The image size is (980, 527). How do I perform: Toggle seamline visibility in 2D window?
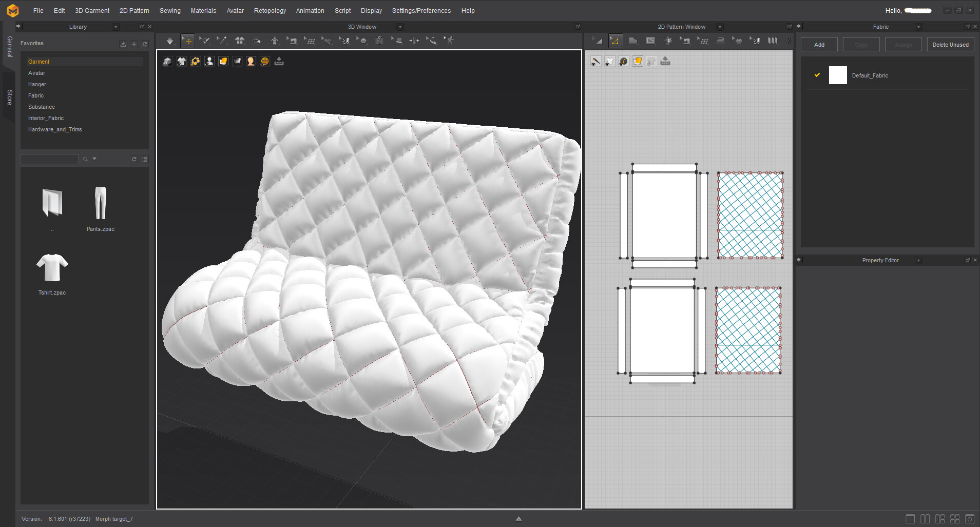pos(595,62)
